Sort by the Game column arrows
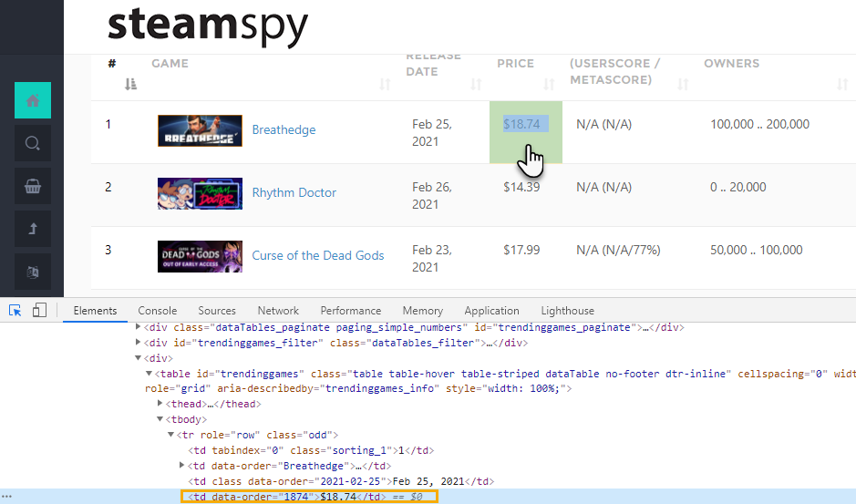This screenshot has height=504, width=856. [x=385, y=84]
